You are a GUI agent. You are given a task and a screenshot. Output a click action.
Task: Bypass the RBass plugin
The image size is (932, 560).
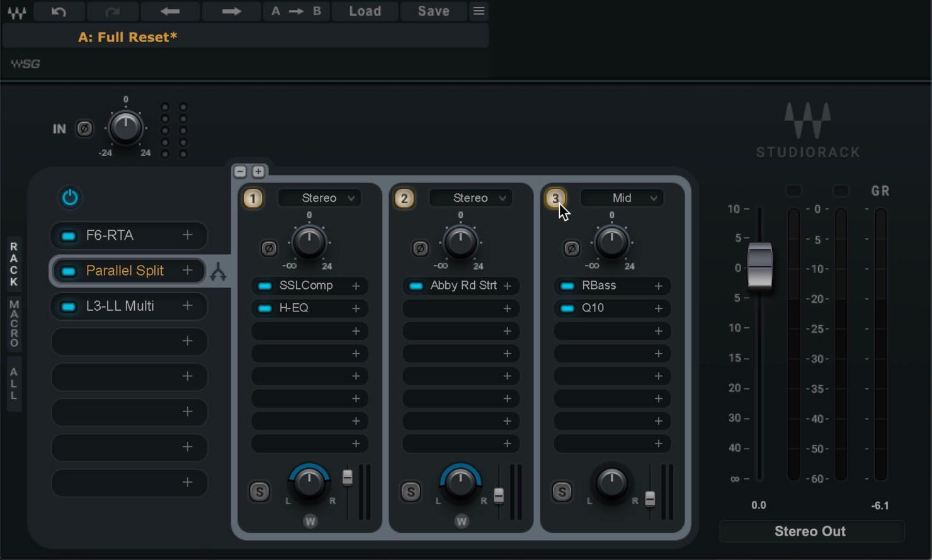pyautogui.click(x=567, y=286)
